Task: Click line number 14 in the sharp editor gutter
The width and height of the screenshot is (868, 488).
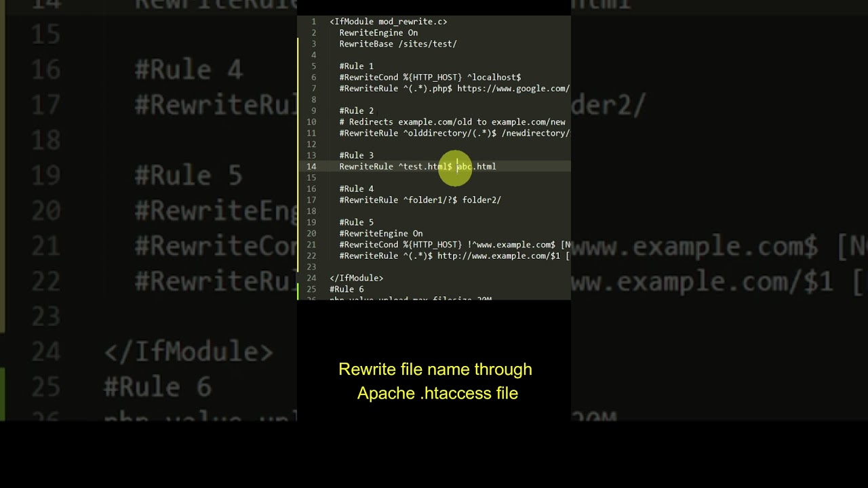Action: (x=311, y=166)
